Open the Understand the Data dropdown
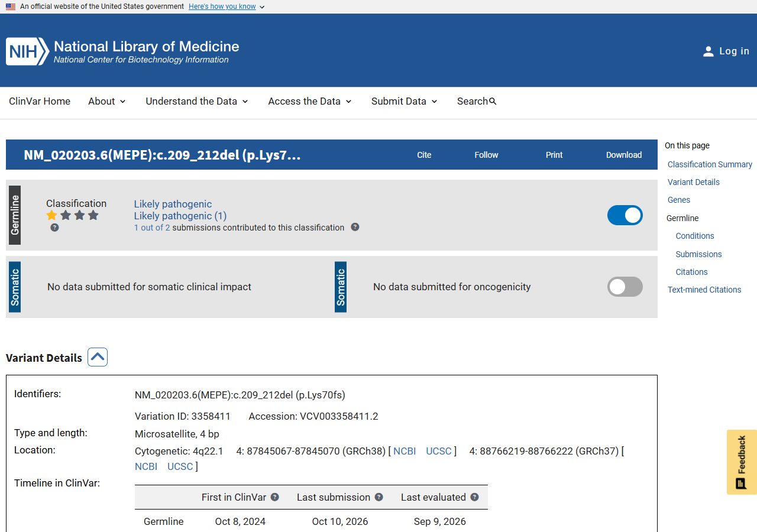This screenshot has width=757, height=532. (197, 101)
